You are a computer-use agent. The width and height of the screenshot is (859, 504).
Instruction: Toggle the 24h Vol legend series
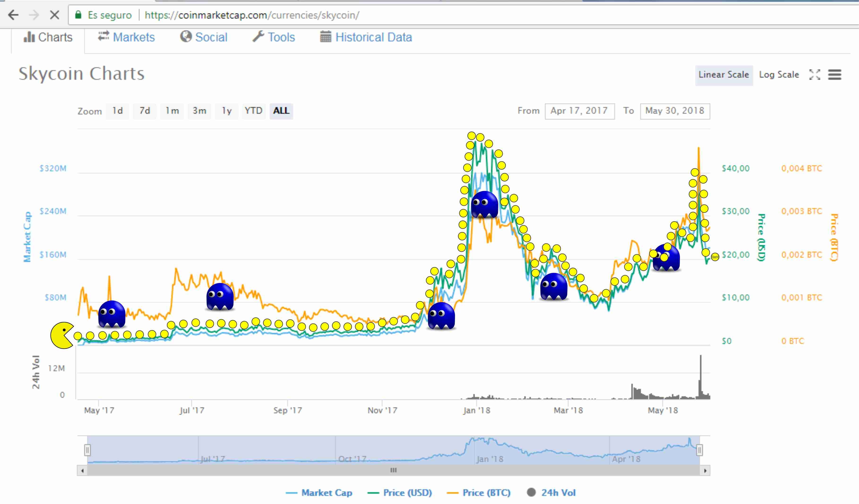[x=551, y=492]
